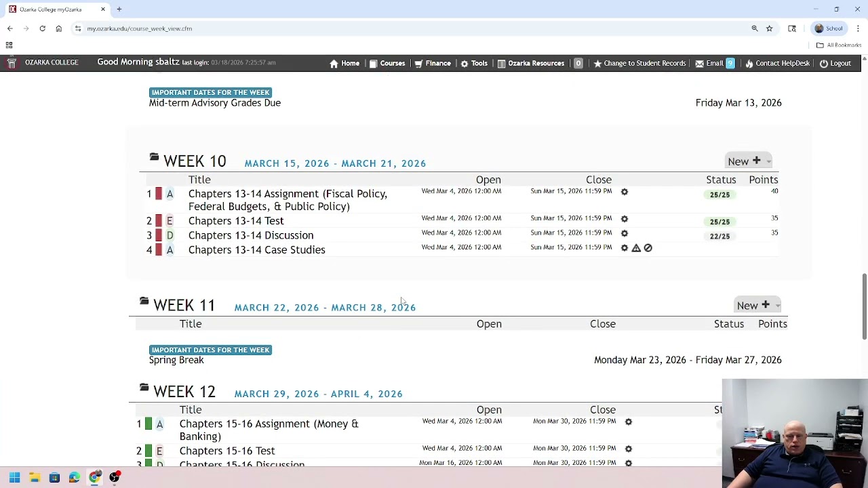Click the 22/25 status of Chapters 13-14 Discussion

719,237
